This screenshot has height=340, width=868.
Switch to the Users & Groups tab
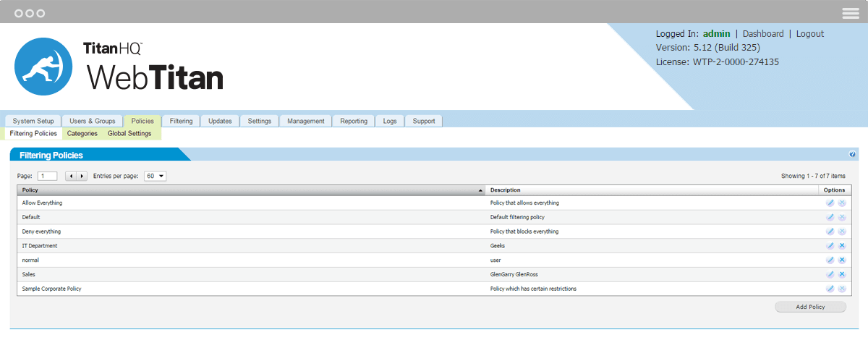[92, 121]
